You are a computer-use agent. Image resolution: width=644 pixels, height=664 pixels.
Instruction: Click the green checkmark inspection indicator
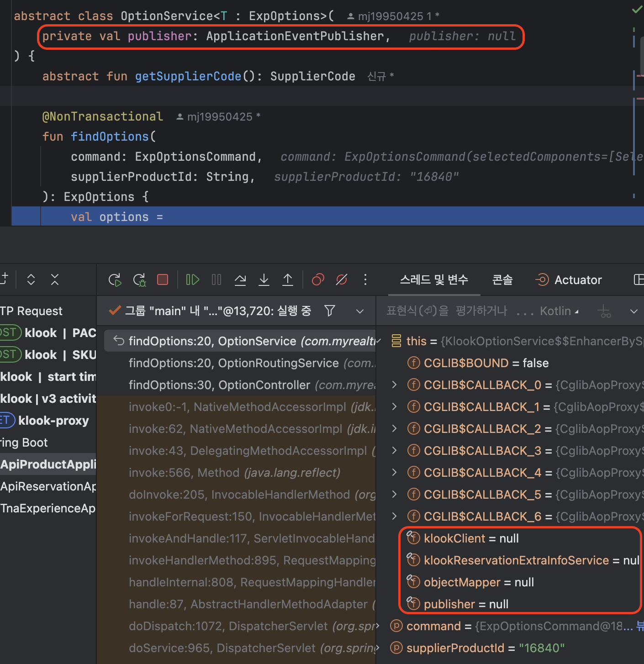click(637, 10)
